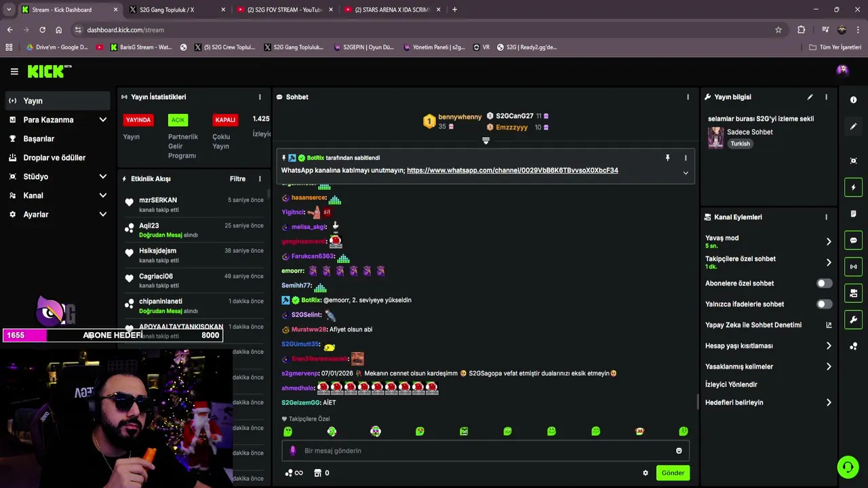This screenshot has height=488, width=868.
Task: Click the Sadece Sohbet category thumbnail
Action: 715,138
